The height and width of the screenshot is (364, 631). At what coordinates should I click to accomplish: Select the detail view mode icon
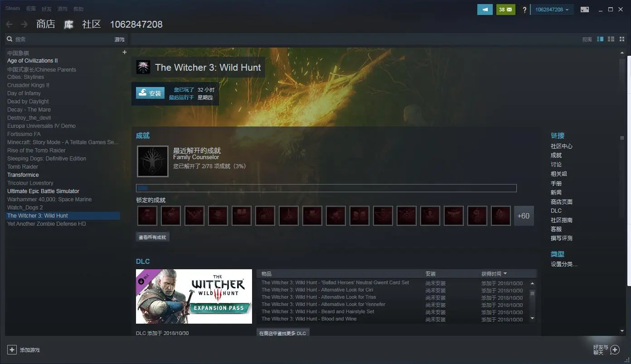pyautogui.click(x=600, y=39)
